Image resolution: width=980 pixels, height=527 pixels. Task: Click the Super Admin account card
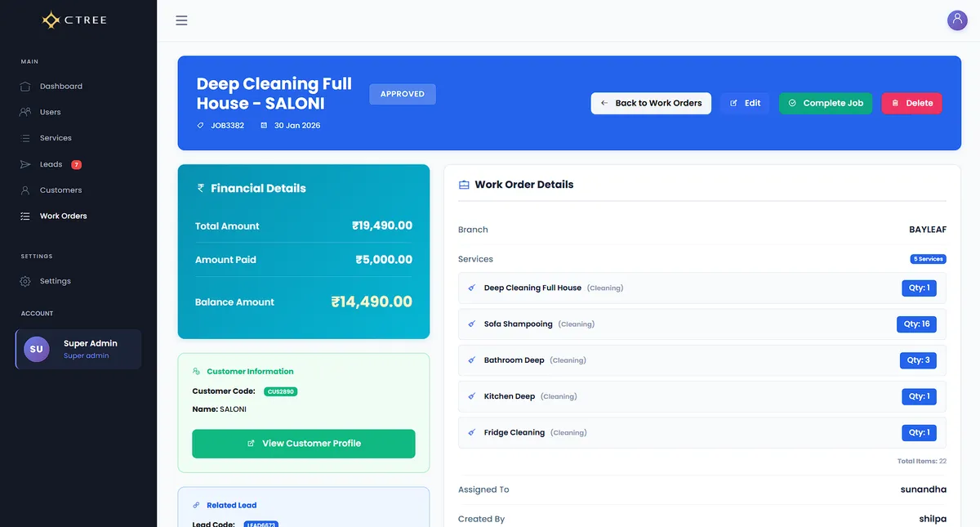click(x=78, y=349)
